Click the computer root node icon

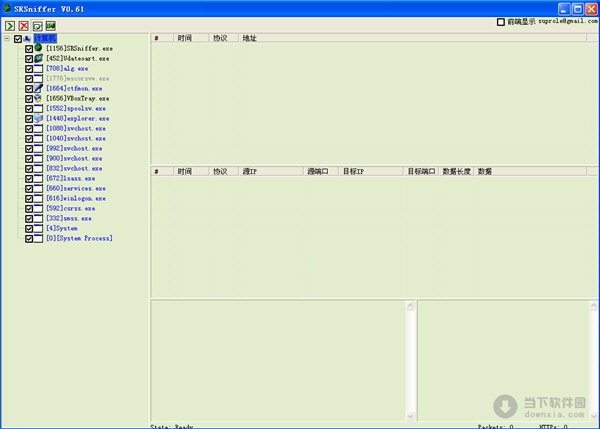(x=28, y=39)
